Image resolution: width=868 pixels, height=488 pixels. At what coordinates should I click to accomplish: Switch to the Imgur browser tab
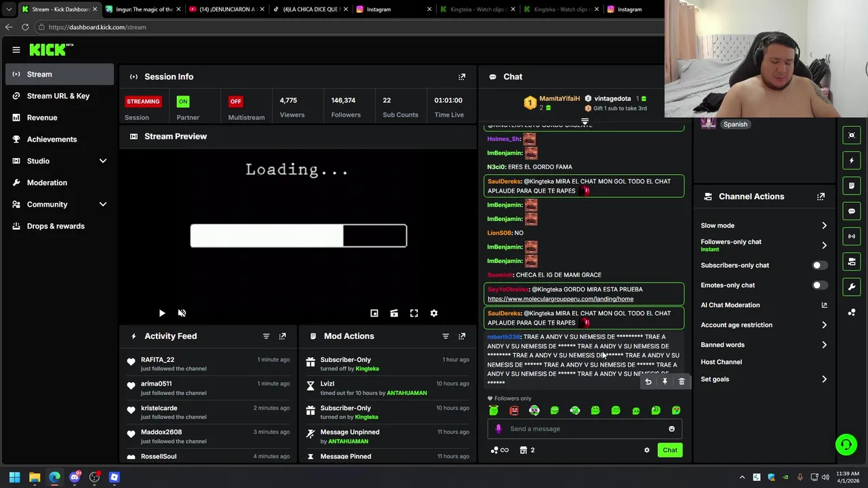coord(142,9)
